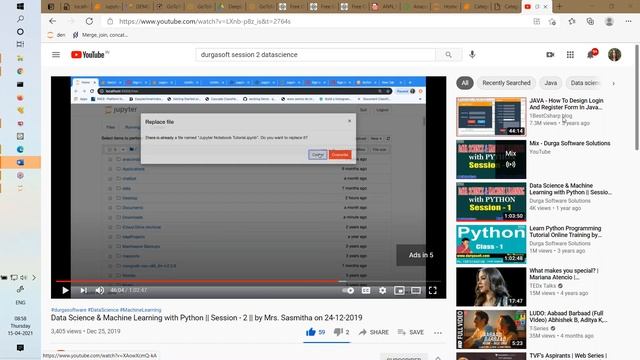Open LUDO Aabaad Barbaad video thumbnail

point(491,329)
